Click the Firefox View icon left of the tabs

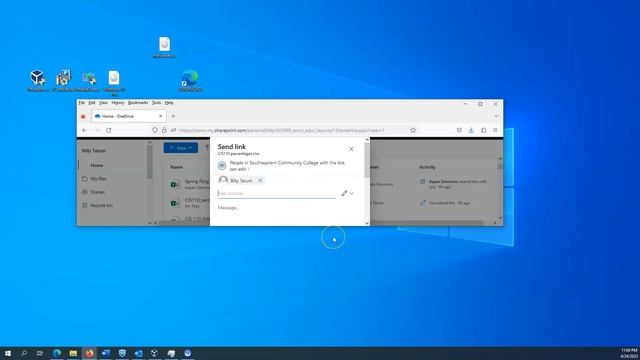click(x=83, y=116)
